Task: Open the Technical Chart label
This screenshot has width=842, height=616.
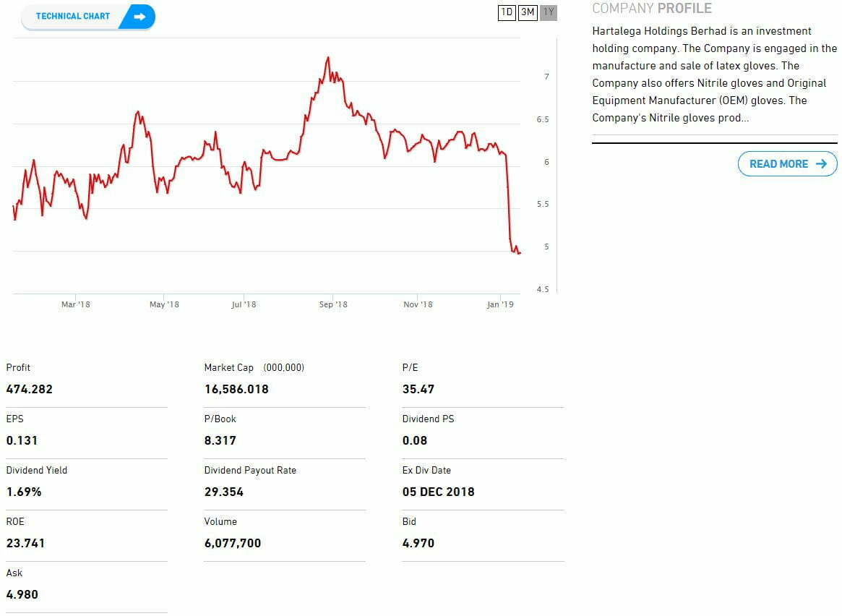Action: click(x=73, y=17)
